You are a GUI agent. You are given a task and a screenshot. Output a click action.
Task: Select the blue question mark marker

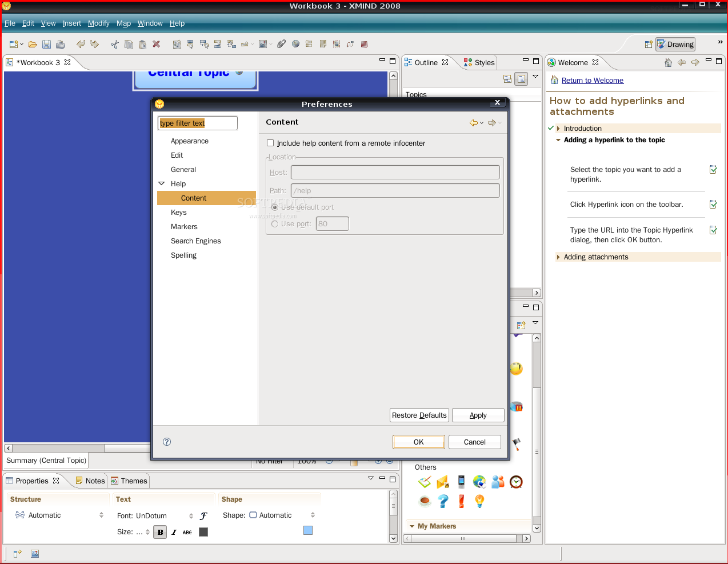point(443,501)
